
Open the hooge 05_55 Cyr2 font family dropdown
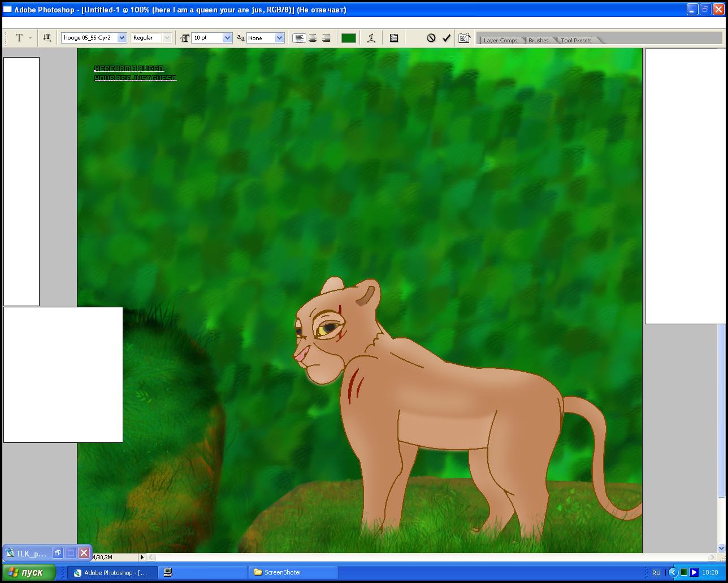pyautogui.click(x=122, y=38)
